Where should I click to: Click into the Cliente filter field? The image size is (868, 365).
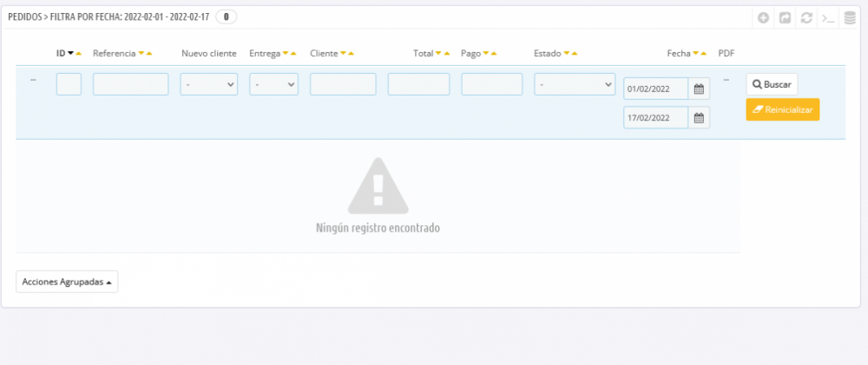[x=343, y=84]
